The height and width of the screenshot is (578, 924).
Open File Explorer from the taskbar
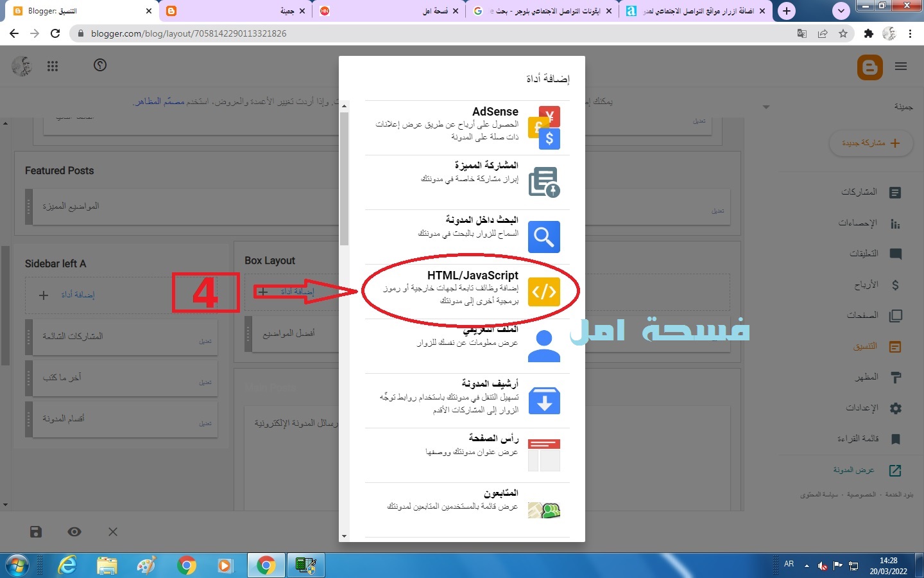107,566
